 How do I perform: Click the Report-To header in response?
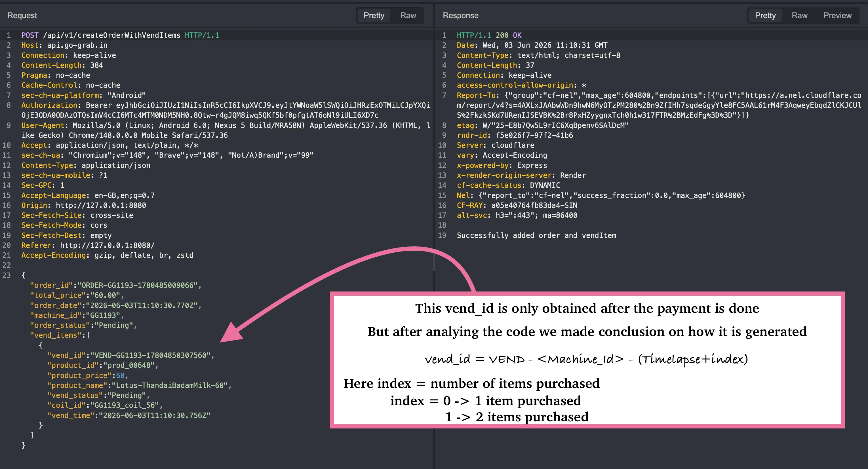click(659, 105)
